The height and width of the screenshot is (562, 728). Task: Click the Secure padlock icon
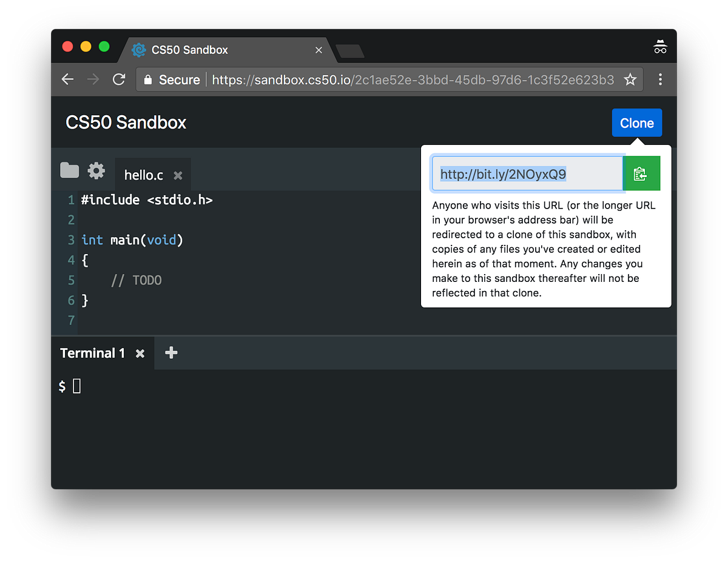point(147,79)
